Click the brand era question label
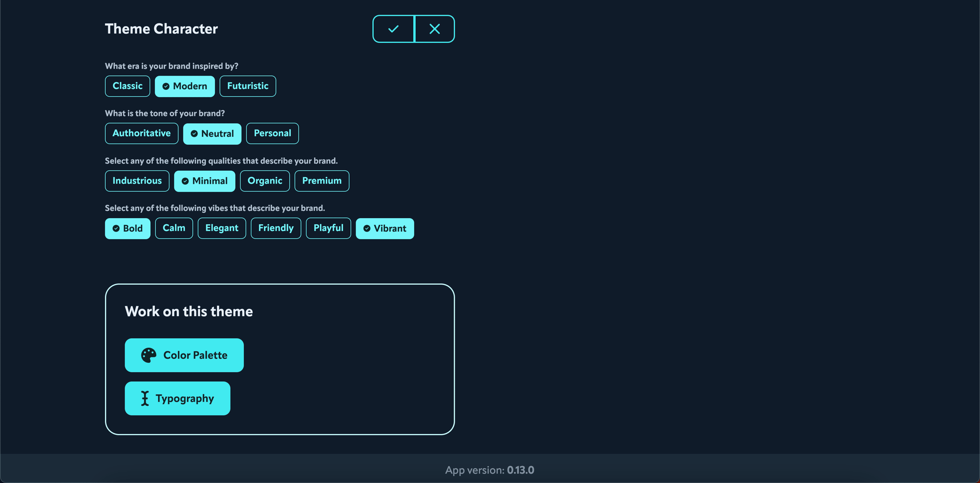 click(x=171, y=66)
